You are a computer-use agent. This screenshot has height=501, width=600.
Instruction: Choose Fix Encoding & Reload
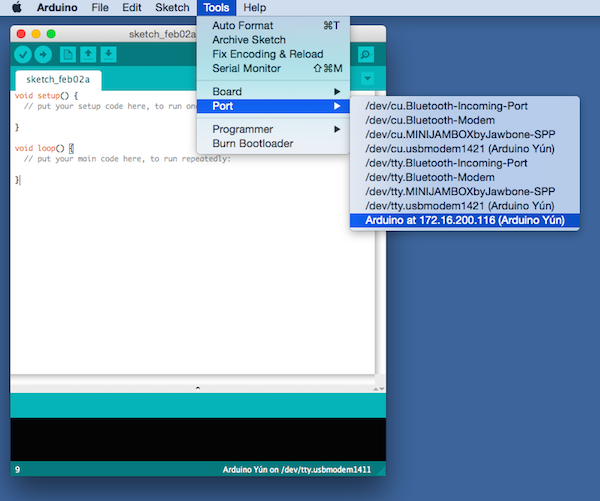(273, 54)
